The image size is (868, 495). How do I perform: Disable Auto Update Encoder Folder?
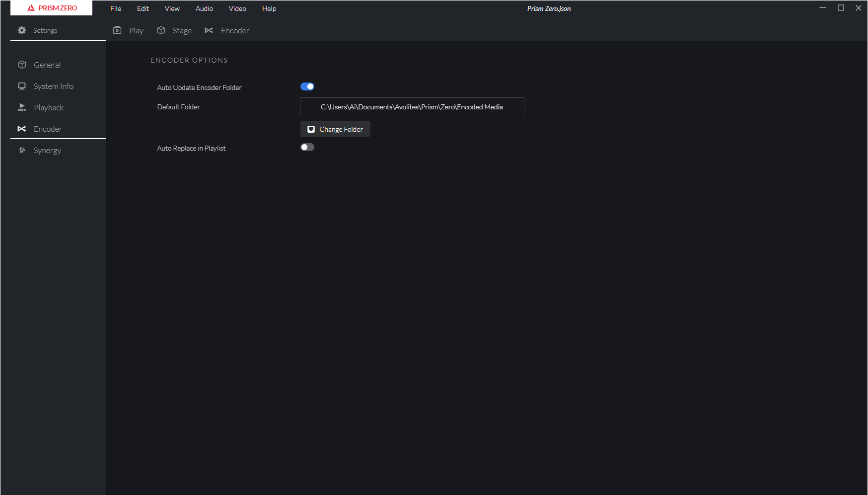click(x=307, y=86)
